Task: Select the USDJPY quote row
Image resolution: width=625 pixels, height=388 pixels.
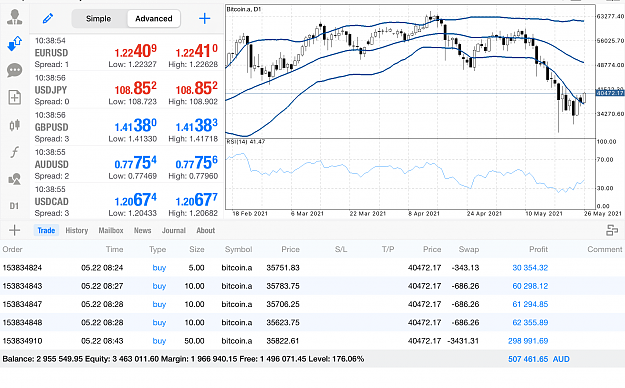Action: pyautogui.click(x=127, y=89)
